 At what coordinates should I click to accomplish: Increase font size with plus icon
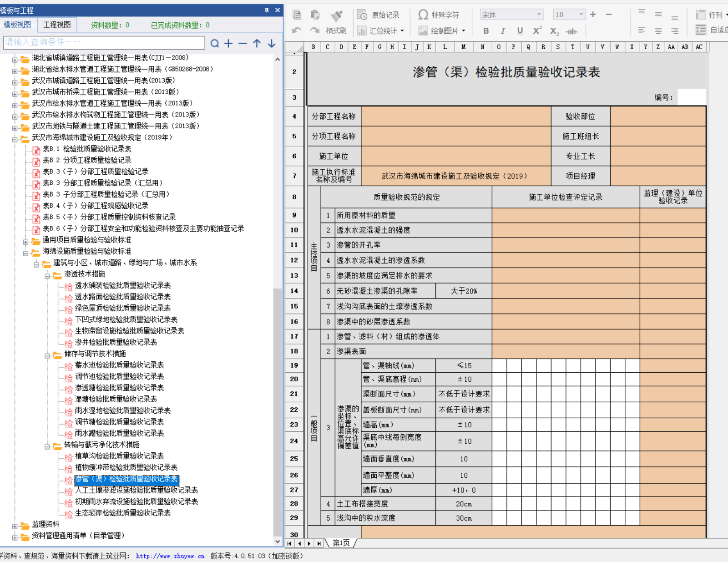[x=593, y=15]
